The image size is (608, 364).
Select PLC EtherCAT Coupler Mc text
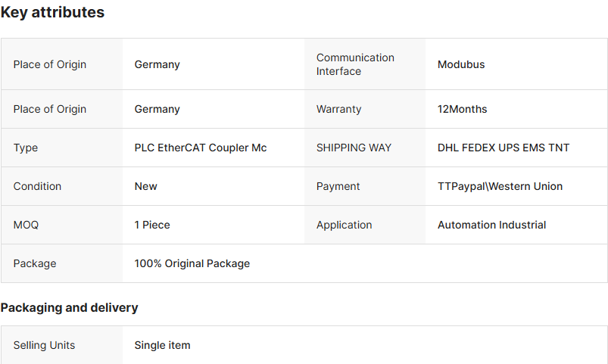point(201,148)
